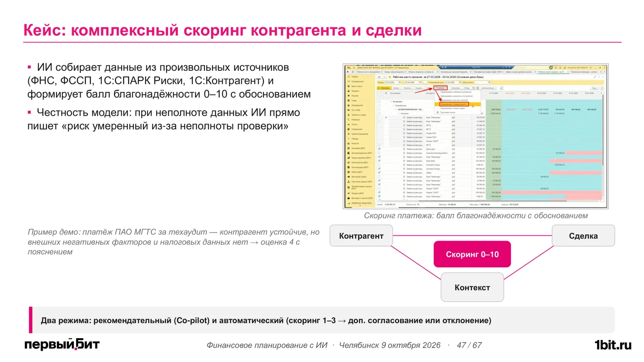Click the page number 47 / 67
Image resolution: width=644 pixels, height=362 pixels.
pyautogui.click(x=469, y=345)
